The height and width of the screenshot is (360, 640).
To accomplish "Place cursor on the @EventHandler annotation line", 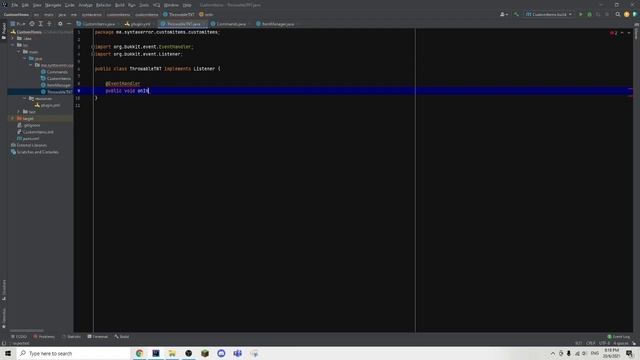I will pyautogui.click(x=122, y=84).
